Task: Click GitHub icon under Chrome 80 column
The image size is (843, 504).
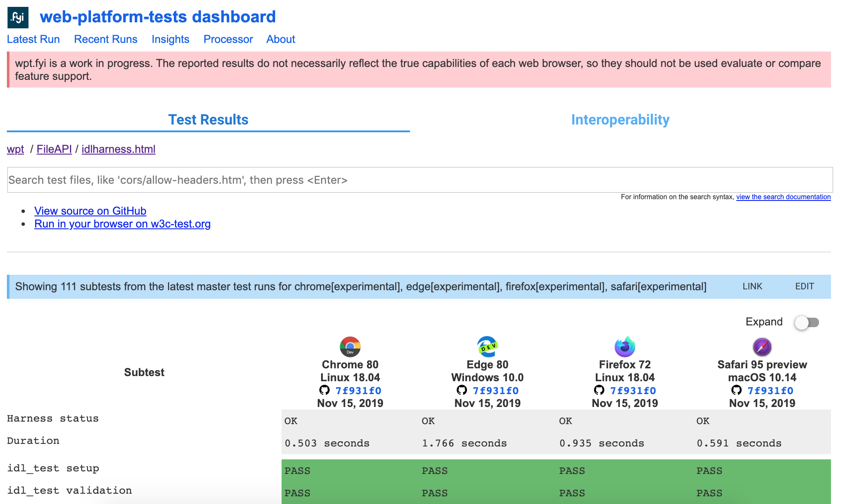Action: coord(324,390)
